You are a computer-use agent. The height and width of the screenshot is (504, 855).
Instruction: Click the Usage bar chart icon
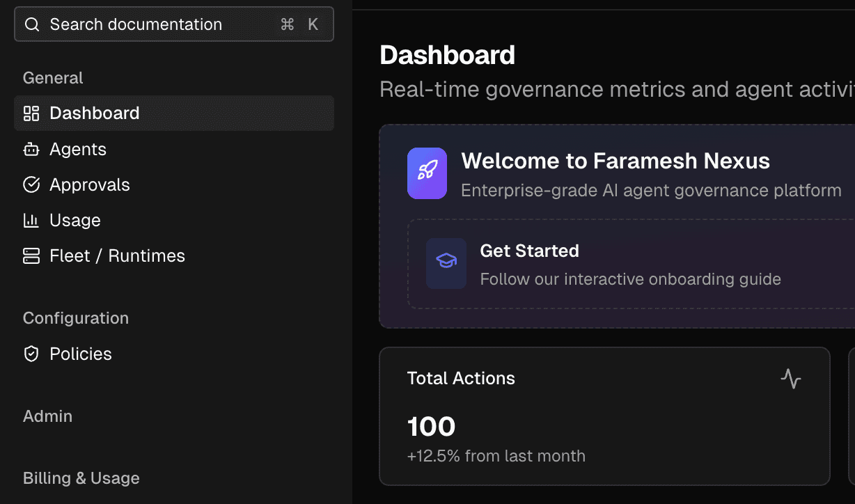pyautogui.click(x=31, y=221)
